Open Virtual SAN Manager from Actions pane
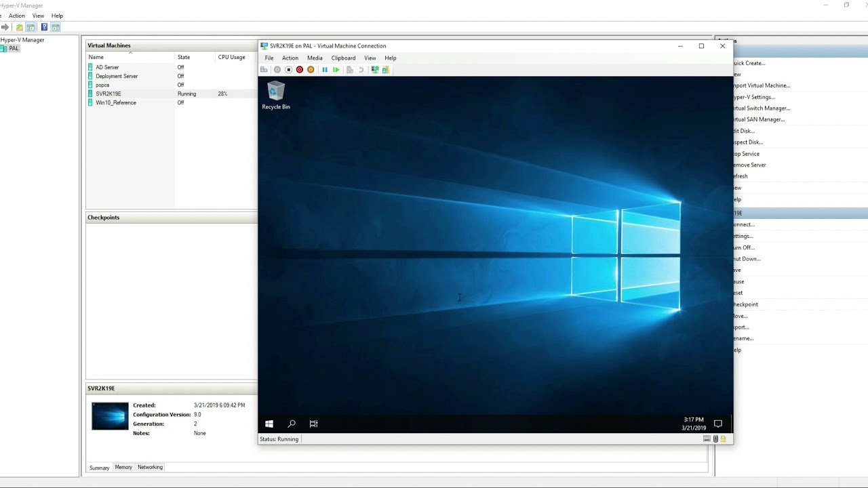868x488 pixels. coord(759,119)
